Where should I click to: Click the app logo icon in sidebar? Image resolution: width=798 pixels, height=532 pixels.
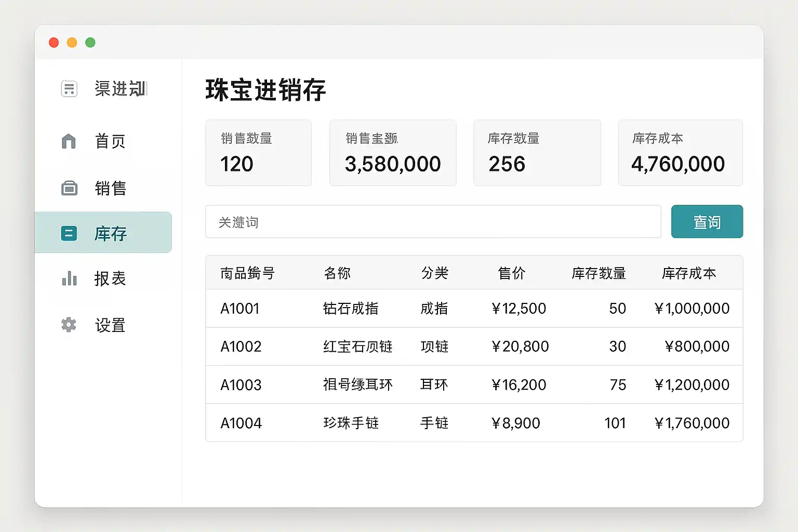pos(69,89)
